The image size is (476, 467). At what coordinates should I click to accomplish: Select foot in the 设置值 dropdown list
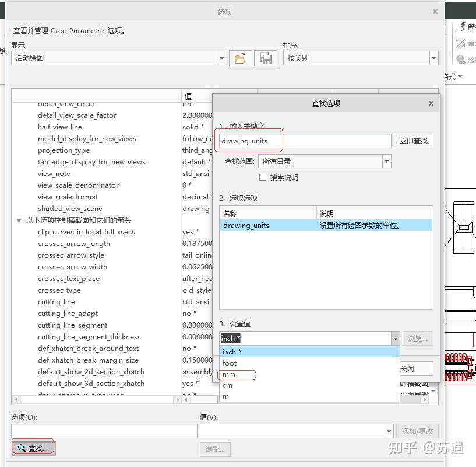(x=228, y=363)
